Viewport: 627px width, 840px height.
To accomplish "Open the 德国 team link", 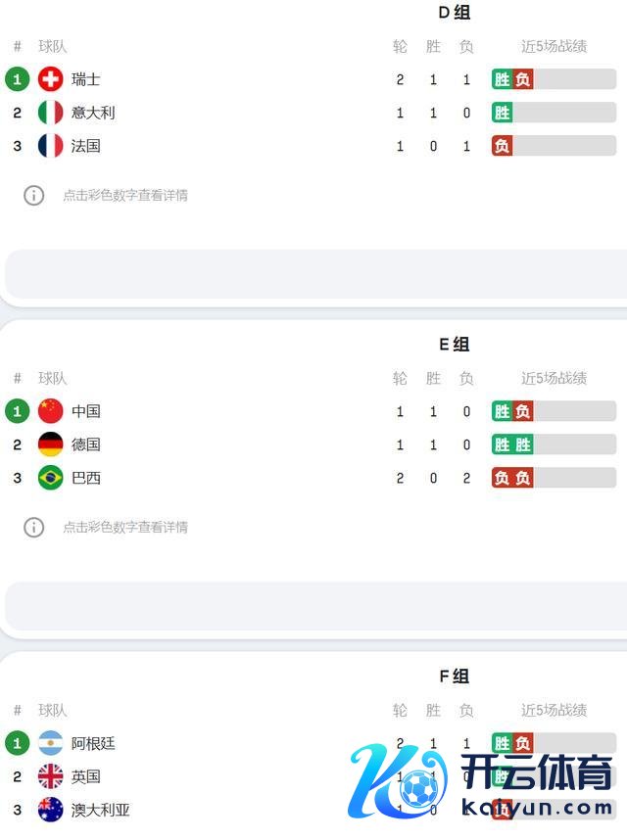I will coord(86,444).
